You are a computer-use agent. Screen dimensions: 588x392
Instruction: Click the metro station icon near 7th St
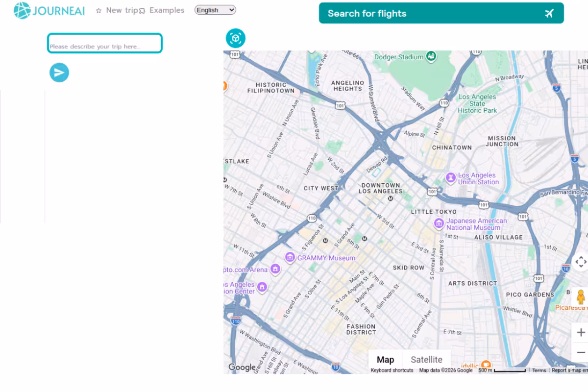[325, 241]
